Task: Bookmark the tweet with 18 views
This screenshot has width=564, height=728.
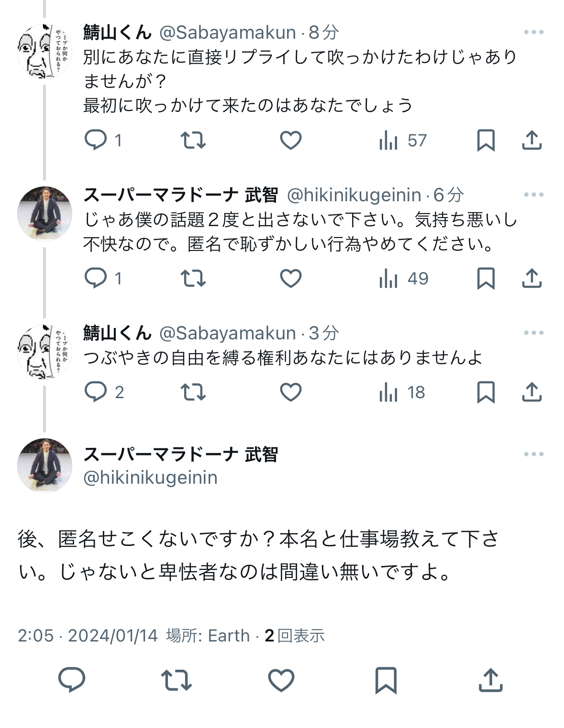Action: coord(486,392)
